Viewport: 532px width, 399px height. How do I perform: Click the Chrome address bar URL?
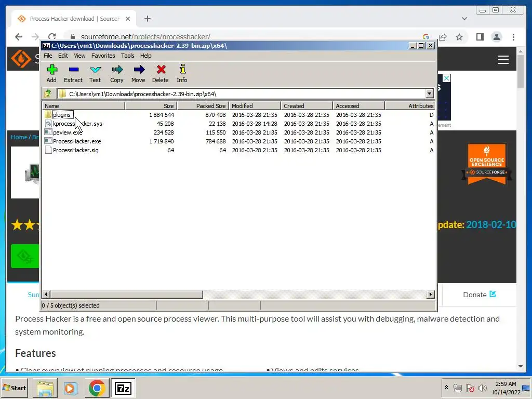click(x=145, y=37)
